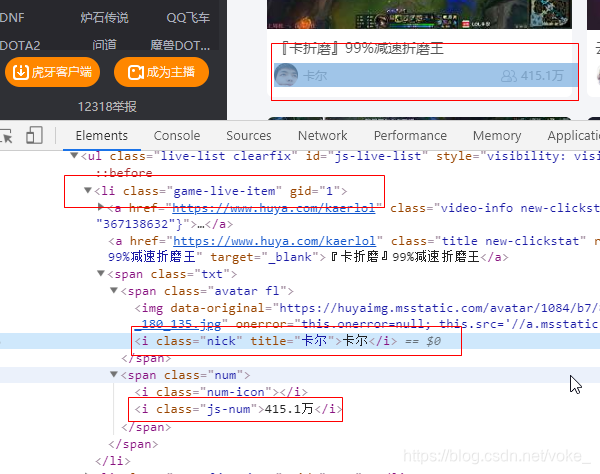Click the inspect element picker icon
This screenshot has width=600, height=474.
5,136
